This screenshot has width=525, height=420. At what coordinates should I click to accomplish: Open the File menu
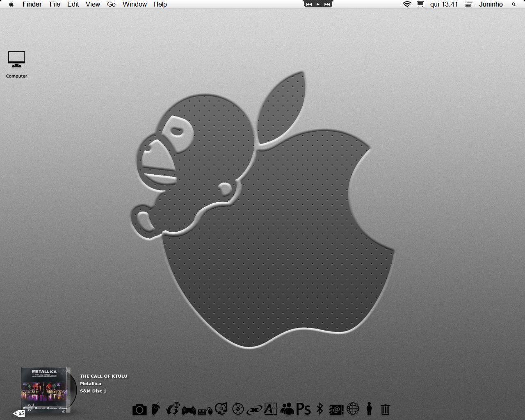[x=55, y=4]
